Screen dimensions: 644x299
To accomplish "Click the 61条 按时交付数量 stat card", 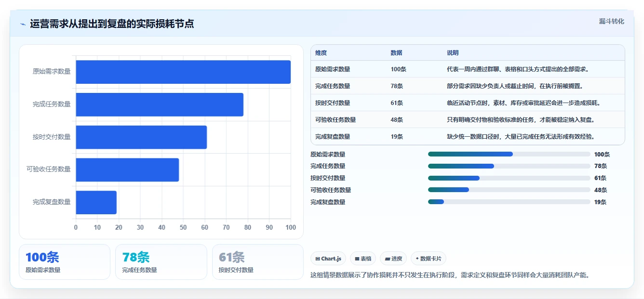I will point(258,262).
